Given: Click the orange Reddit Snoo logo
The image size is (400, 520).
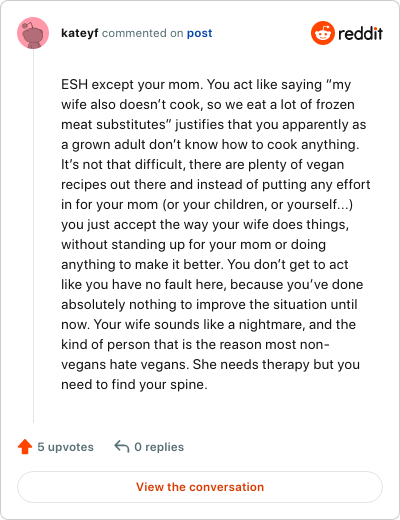Looking at the screenshot, I should pos(323,33).
